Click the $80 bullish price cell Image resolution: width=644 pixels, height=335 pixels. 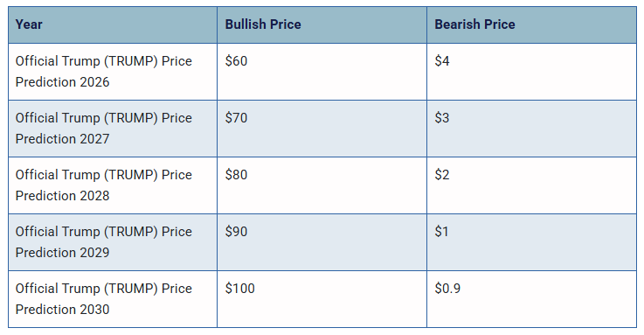[x=322, y=185]
